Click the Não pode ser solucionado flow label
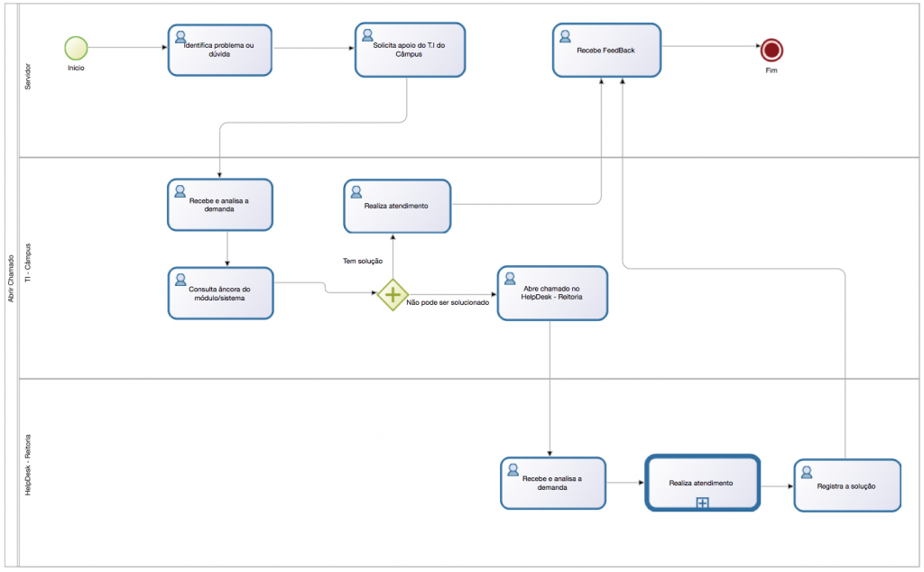 point(448,303)
